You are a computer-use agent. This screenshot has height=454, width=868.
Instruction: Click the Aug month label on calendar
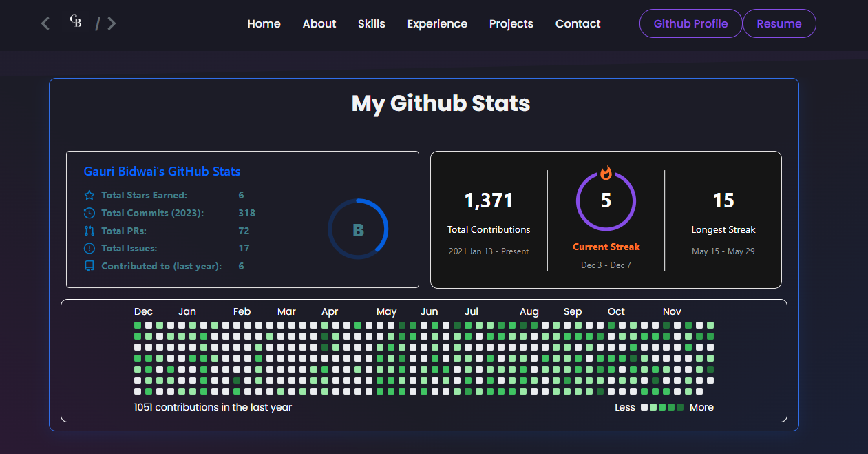point(529,311)
